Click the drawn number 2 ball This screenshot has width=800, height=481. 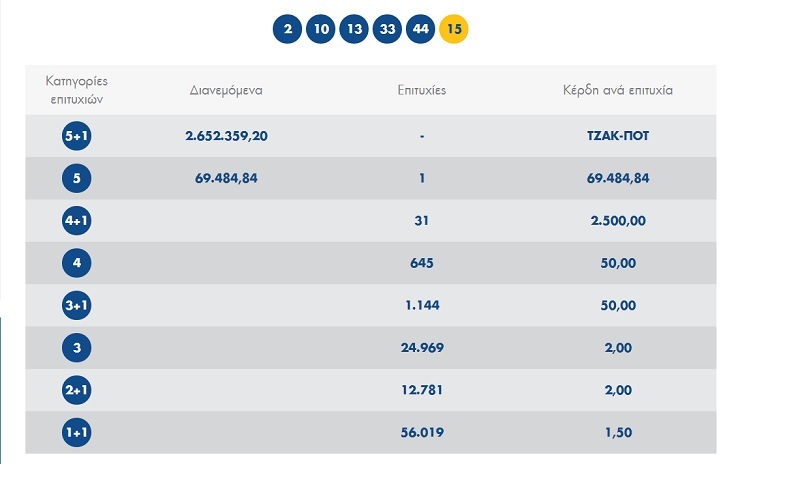pos(288,29)
